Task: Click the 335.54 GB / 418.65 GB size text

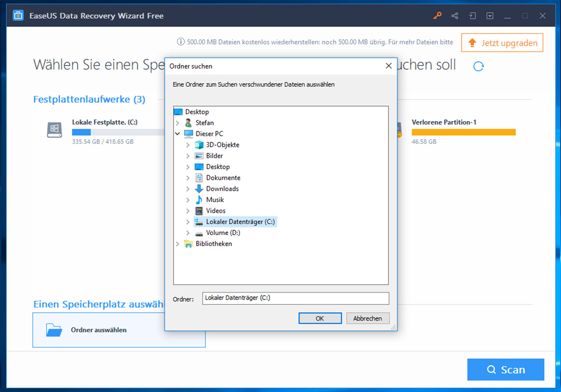Action: click(x=103, y=142)
